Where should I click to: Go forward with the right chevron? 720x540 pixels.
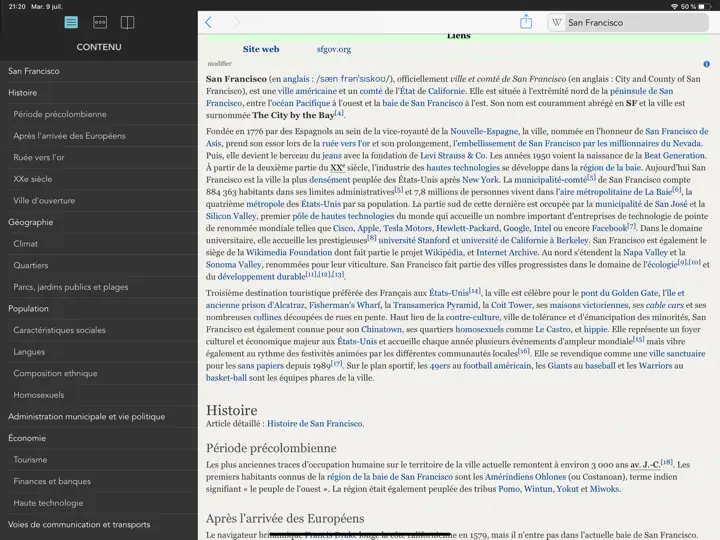coord(236,22)
